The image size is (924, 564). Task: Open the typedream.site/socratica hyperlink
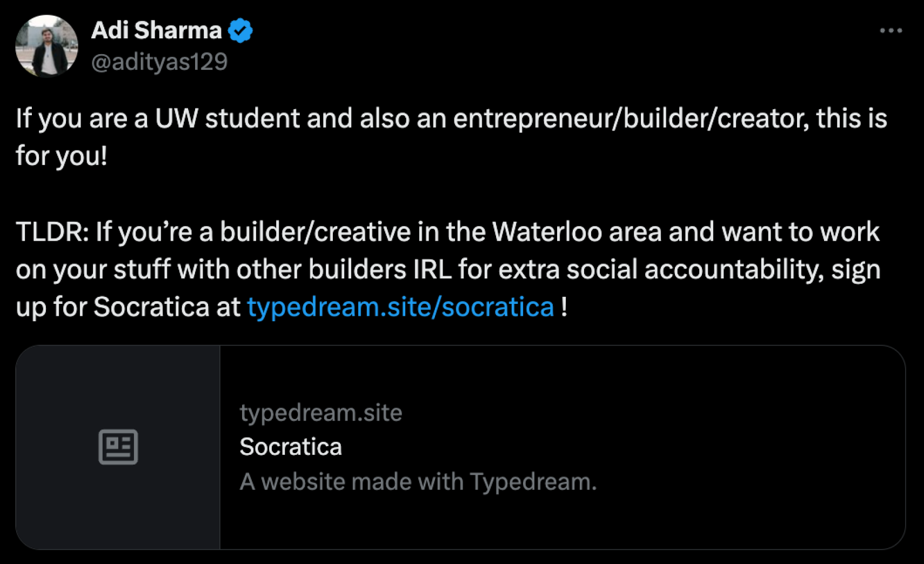click(400, 307)
